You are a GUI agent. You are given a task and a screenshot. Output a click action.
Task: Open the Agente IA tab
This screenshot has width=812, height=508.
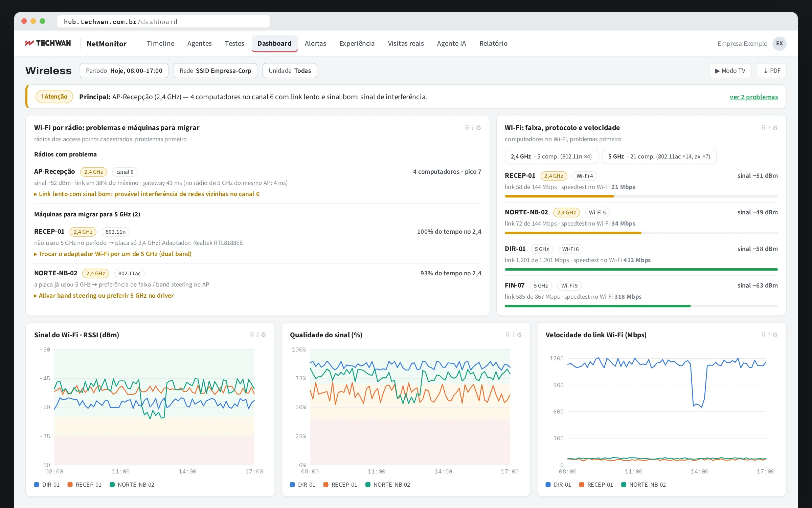click(451, 43)
